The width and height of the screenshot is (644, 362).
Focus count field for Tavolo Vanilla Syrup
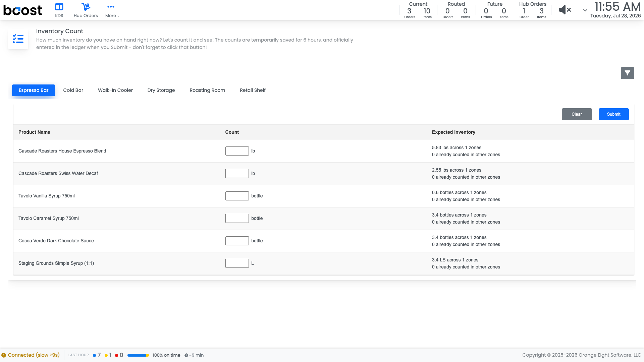[x=237, y=196]
